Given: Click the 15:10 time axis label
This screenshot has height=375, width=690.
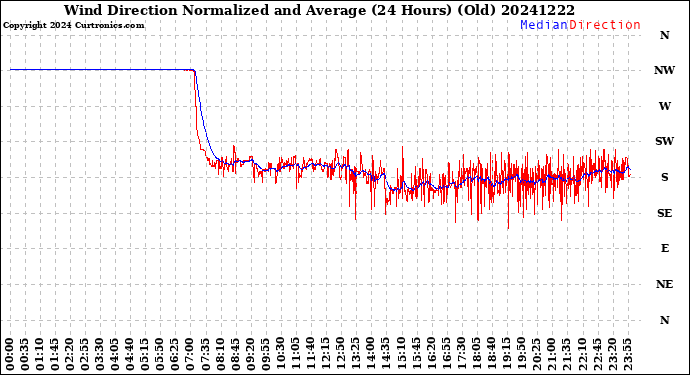Looking at the screenshot, I should click(401, 354).
